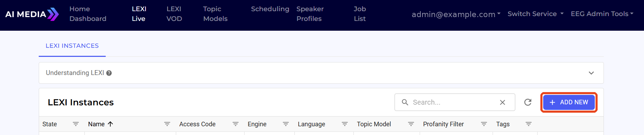Open the Understanding LEXI help icon

tap(109, 73)
